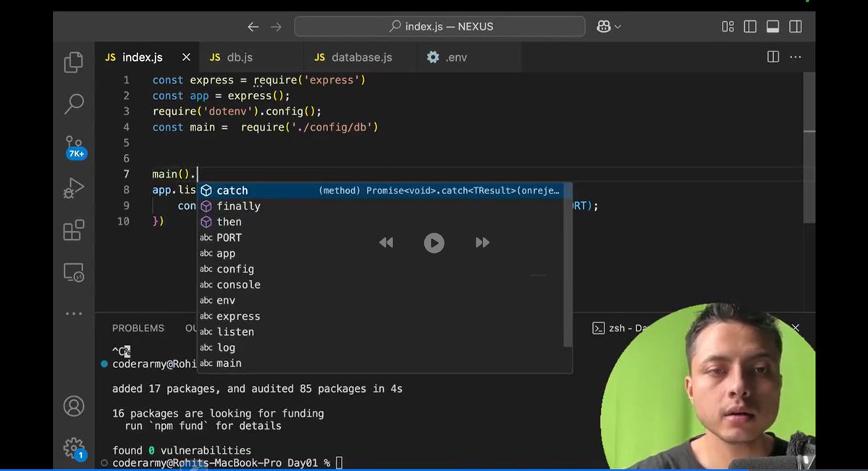The height and width of the screenshot is (471, 868).
Task: Choose the express suggestion
Action: point(380,317)
